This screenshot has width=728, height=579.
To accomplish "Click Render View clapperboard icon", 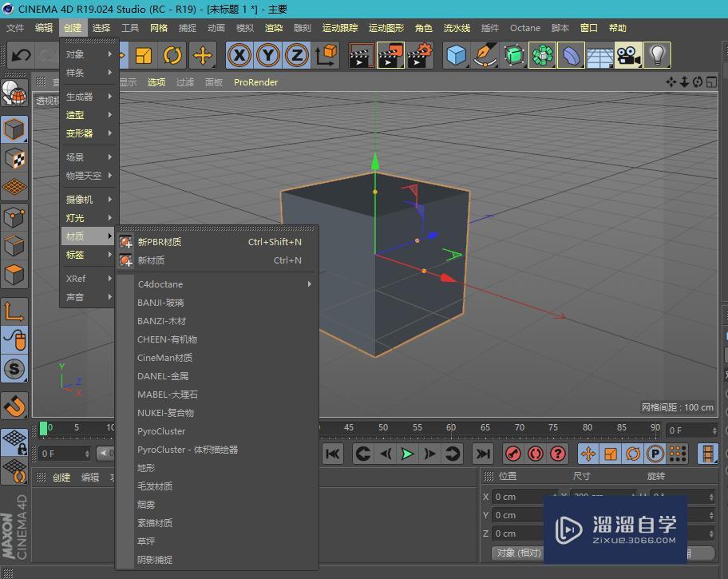I will pyautogui.click(x=362, y=55).
